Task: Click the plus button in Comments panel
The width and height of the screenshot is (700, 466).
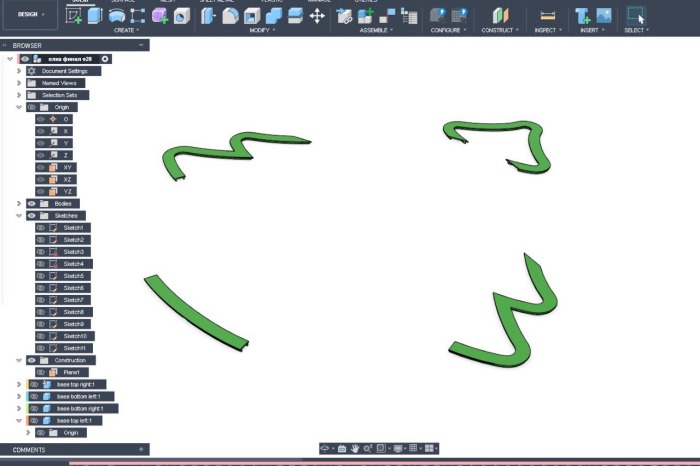Action: [x=141, y=450]
